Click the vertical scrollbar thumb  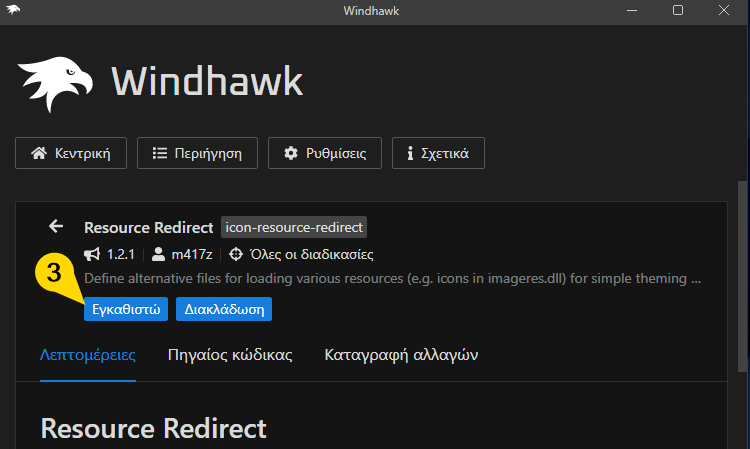click(742, 276)
